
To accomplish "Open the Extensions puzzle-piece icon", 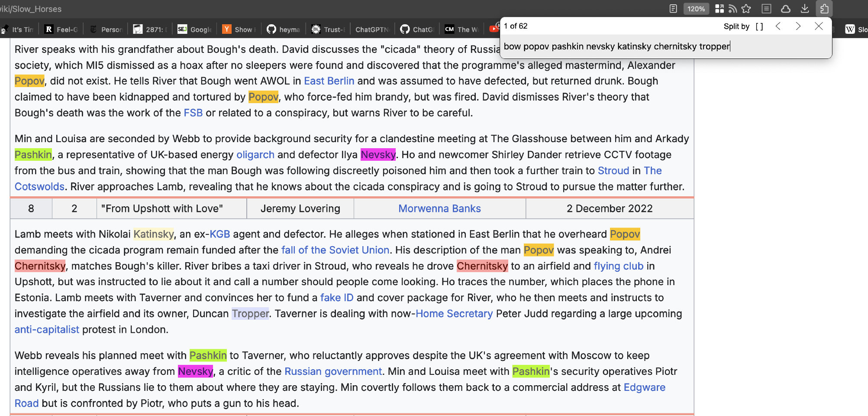I will click(824, 9).
